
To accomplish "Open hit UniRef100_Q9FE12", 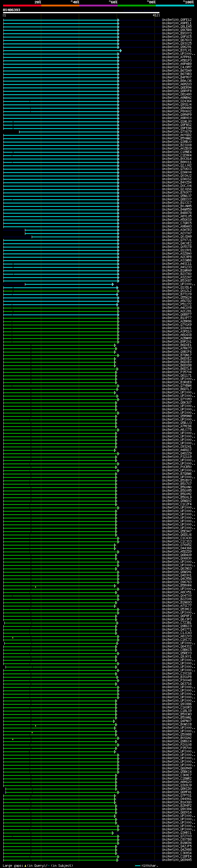I will [177, 20].
